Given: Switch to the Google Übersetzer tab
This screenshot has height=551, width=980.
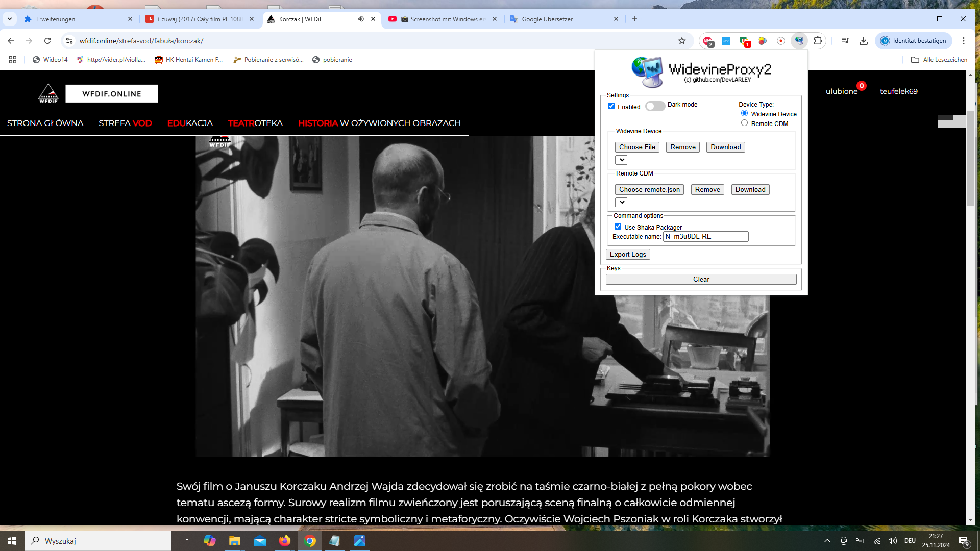Looking at the screenshot, I should pos(547,19).
